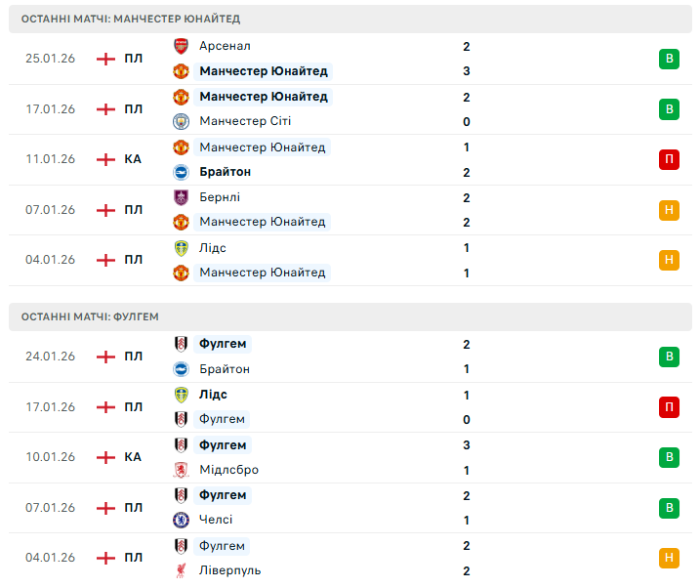The height and width of the screenshot is (588, 700).
Task: Click England flag beside the 25.01.26 match
Action: pyautogui.click(x=105, y=59)
